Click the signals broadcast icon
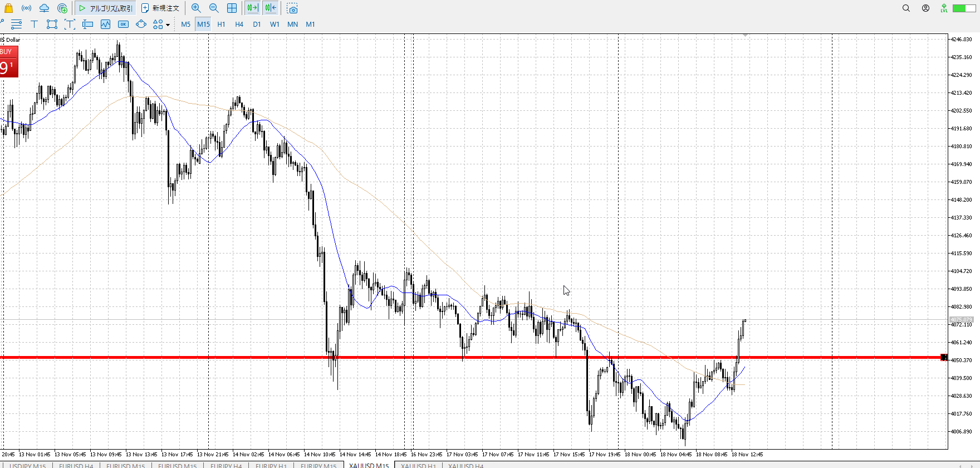The width and height of the screenshot is (980, 468). coord(26,8)
